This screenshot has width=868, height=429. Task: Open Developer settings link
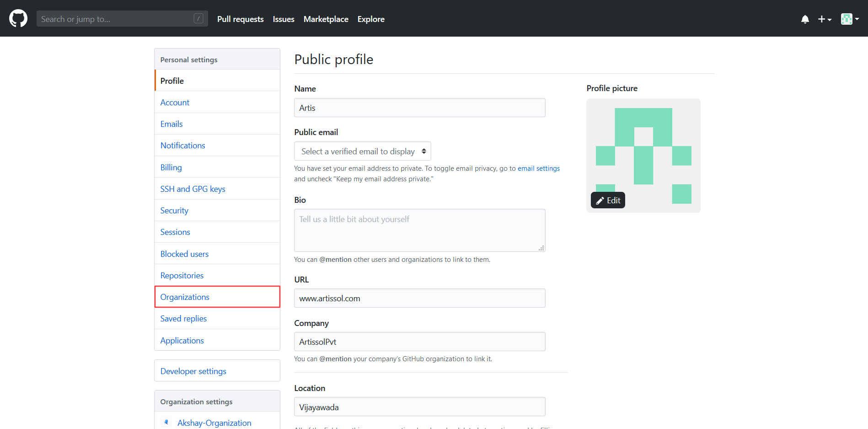point(217,371)
